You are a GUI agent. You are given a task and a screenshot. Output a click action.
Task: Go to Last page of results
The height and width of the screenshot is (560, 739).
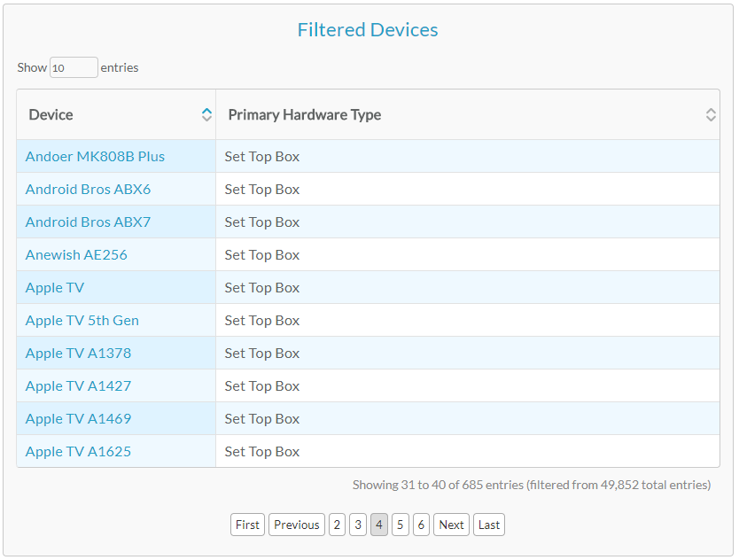point(489,525)
